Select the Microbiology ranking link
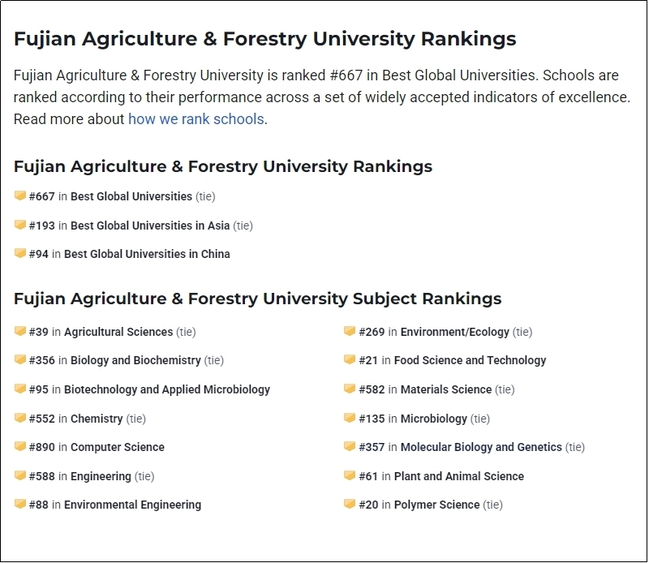648x563 pixels. (x=434, y=419)
